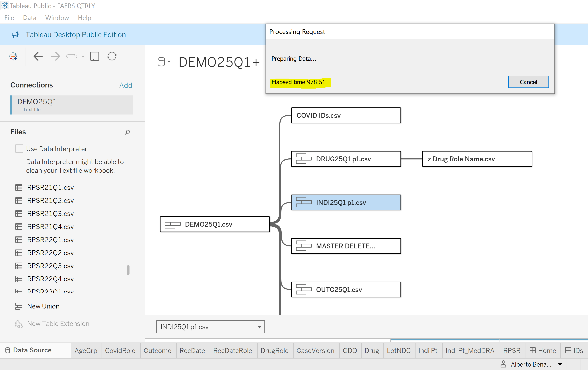Select the RPSR22Q1.csv file
The image size is (588, 370).
[50, 240]
